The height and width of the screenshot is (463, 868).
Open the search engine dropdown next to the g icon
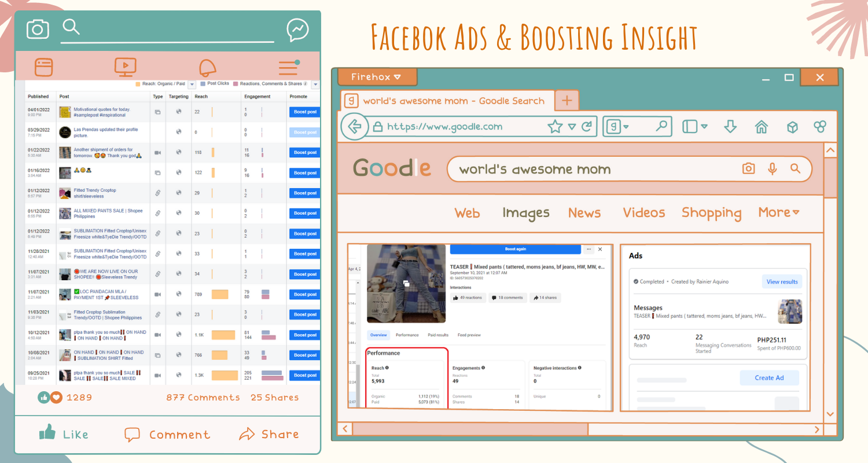(626, 127)
